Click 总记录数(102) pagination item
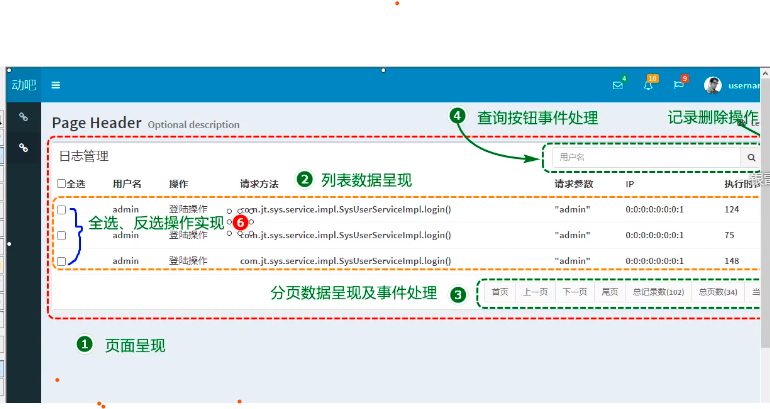This screenshot has width=770, height=409. point(658,292)
